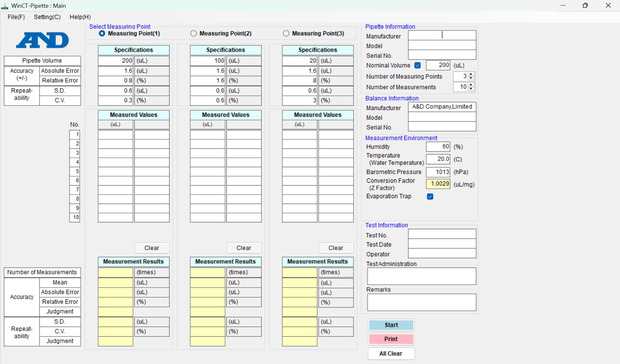This screenshot has width=620, height=364.
Task: Toggle the Evaporation Trap checkbox
Action: click(430, 197)
